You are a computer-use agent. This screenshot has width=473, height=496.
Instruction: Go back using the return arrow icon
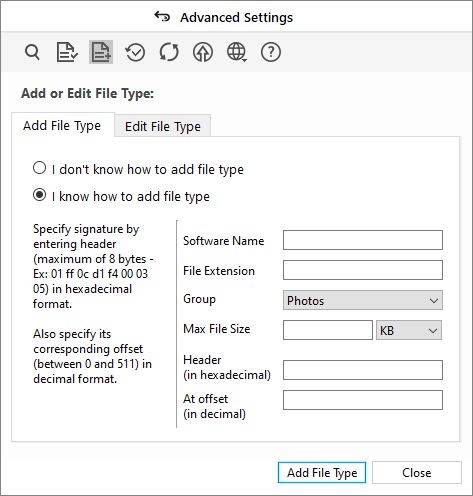pos(162,16)
